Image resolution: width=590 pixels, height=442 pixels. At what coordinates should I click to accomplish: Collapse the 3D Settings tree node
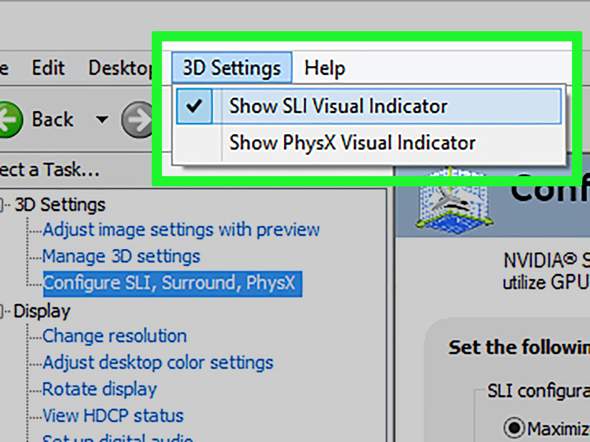(1, 205)
